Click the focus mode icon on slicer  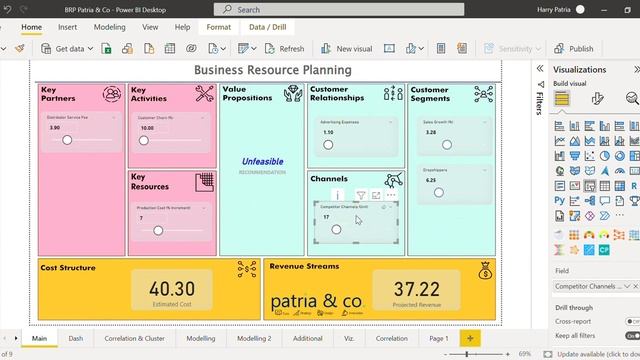coord(376,195)
